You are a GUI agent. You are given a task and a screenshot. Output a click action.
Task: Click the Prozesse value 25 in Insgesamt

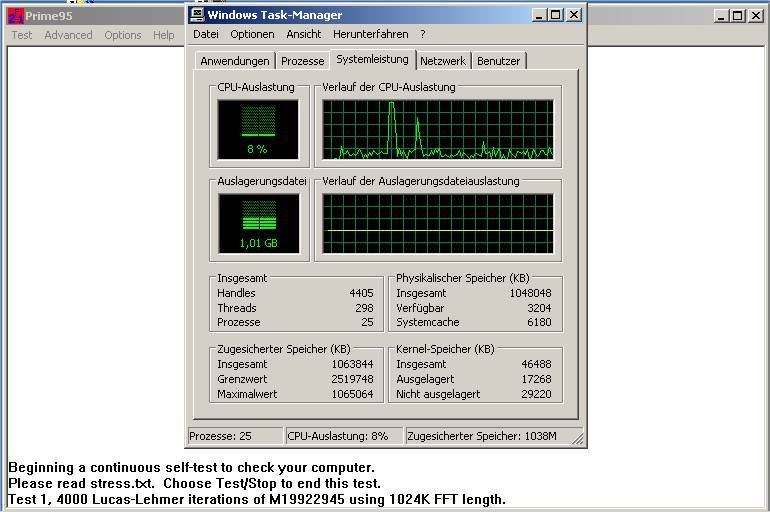point(367,322)
